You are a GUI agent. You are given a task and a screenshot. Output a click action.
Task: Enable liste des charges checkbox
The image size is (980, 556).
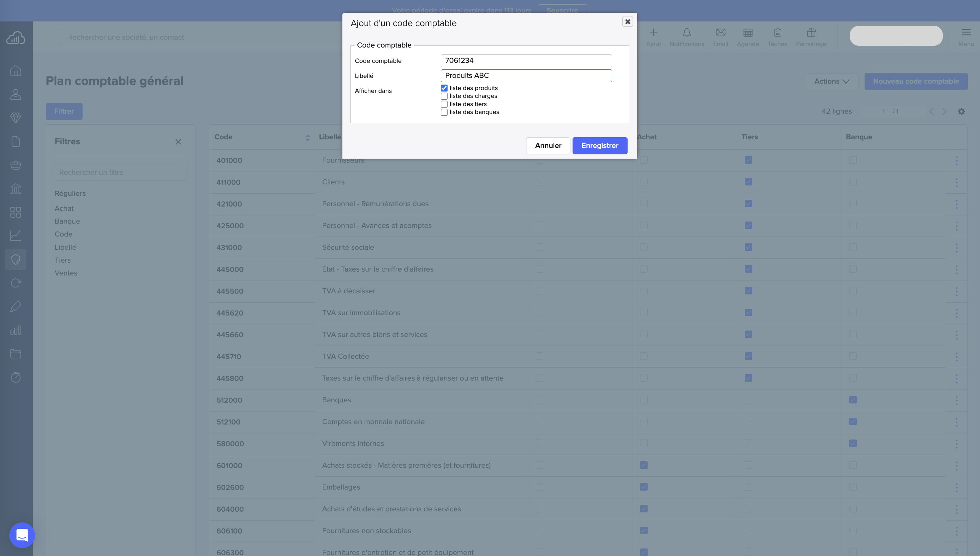[444, 96]
